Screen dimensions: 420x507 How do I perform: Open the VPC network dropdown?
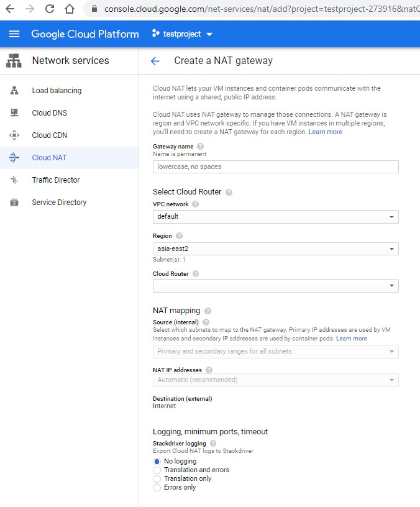point(275,217)
